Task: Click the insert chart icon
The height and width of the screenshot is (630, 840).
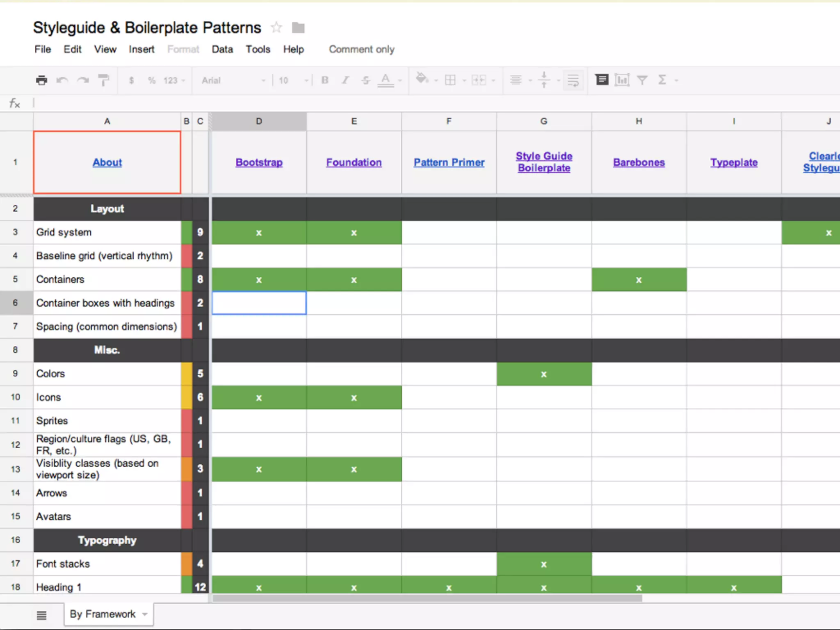Action: pos(622,80)
